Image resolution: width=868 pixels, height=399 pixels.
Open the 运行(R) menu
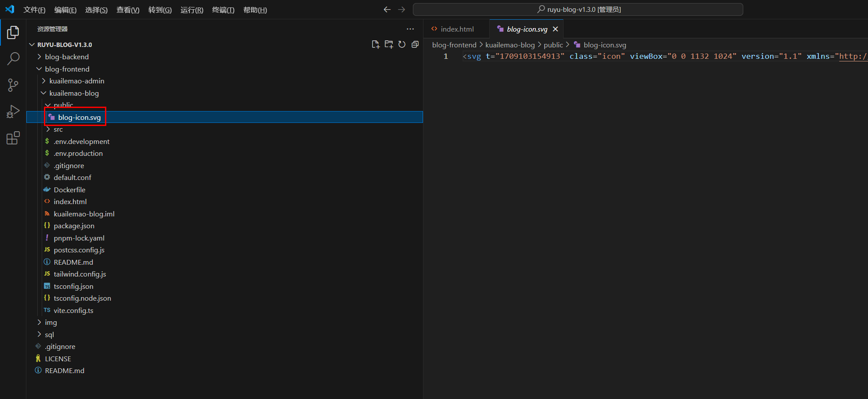pos(192,10)
